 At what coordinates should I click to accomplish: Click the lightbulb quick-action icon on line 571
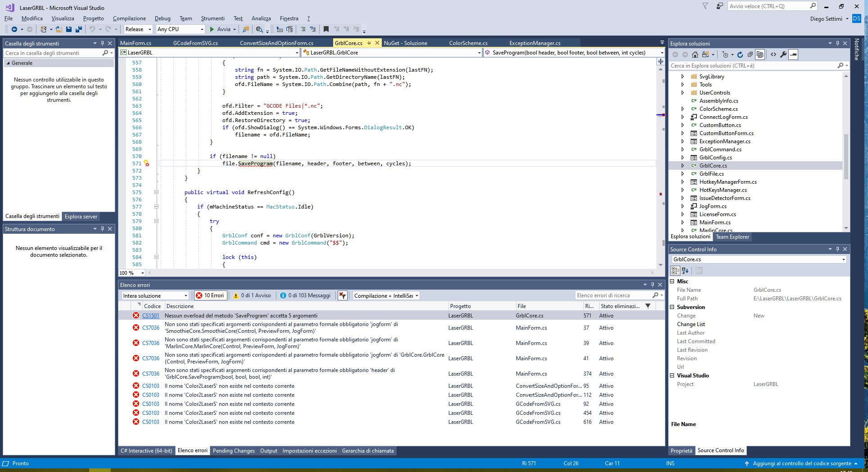coord(146,163)
